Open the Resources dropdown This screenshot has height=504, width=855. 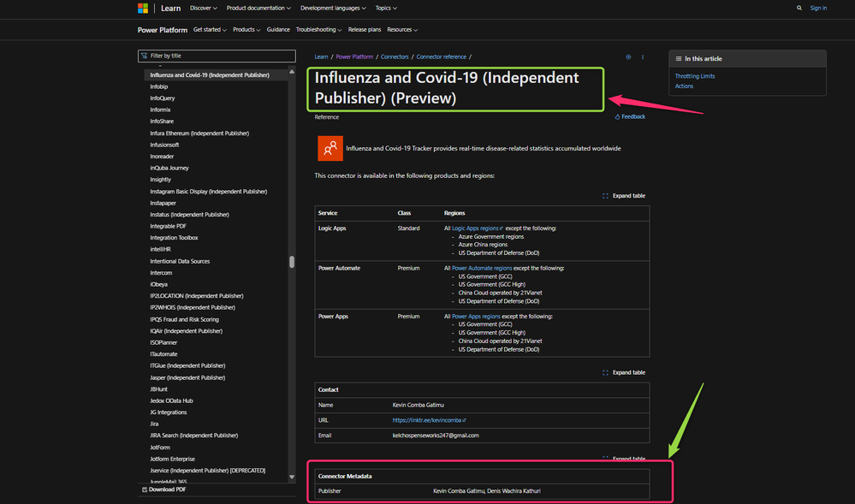pyautogui.click(x=402, y=30)
